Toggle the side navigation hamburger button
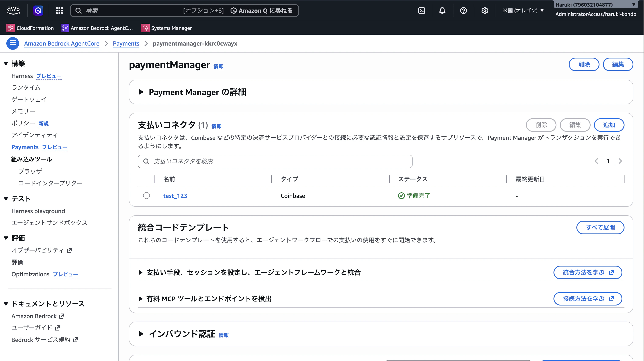 pos(13,43)
